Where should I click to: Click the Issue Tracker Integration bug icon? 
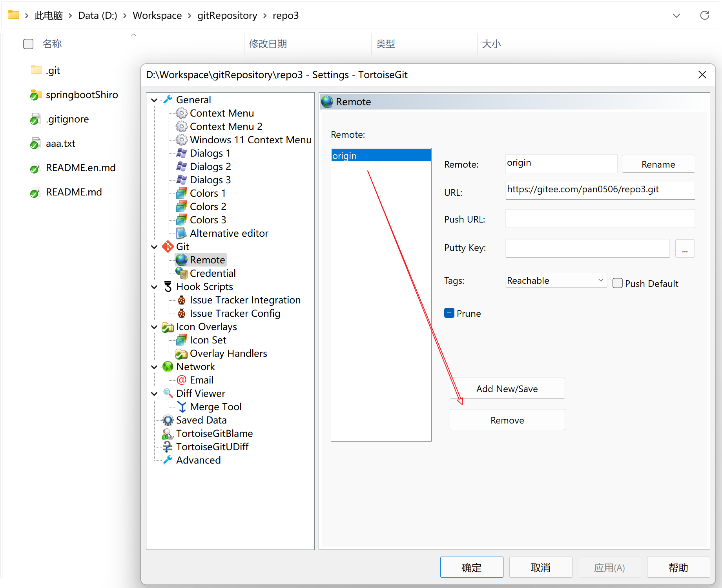pyautogui.click(x=181, y=300)
